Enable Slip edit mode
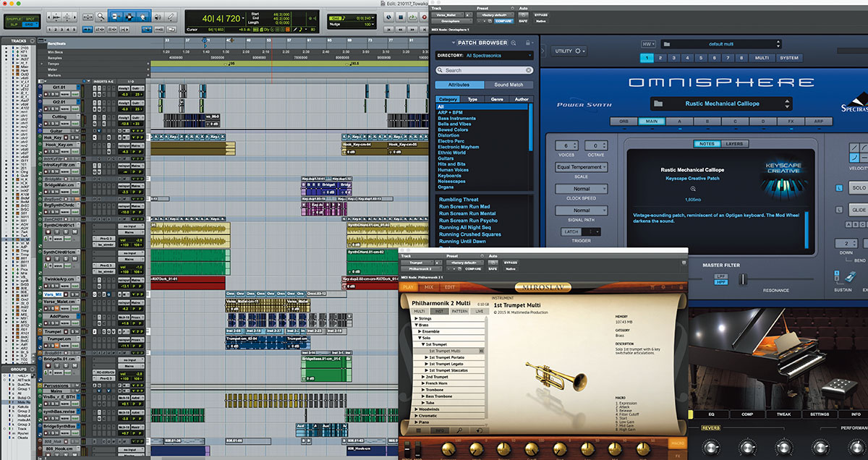Image resolution: width=868 pixels, height=460 pixels. pyautogui.click(x=14, y=25)
